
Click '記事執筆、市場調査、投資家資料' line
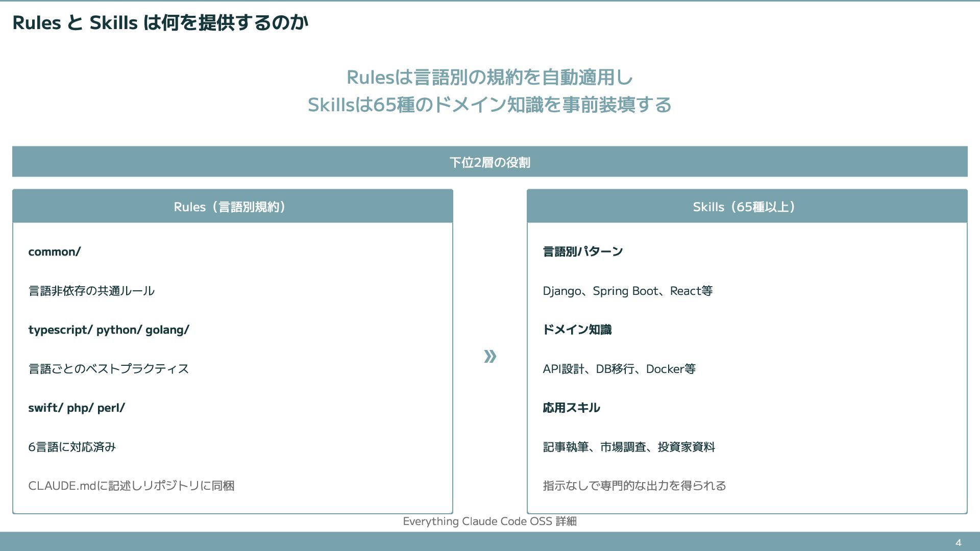coord(629,447)
